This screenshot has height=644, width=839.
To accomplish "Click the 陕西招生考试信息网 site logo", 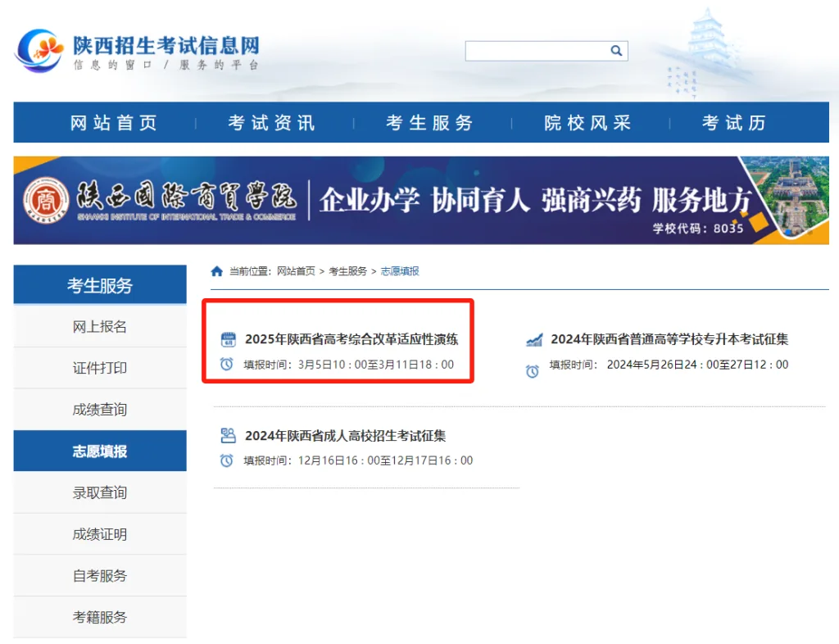I will 137,51.
